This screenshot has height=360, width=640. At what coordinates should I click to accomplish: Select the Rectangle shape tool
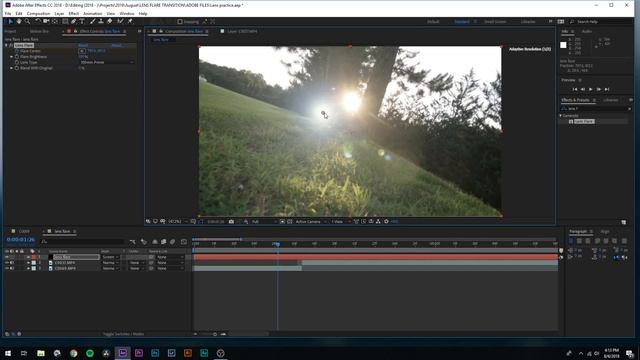65,21
